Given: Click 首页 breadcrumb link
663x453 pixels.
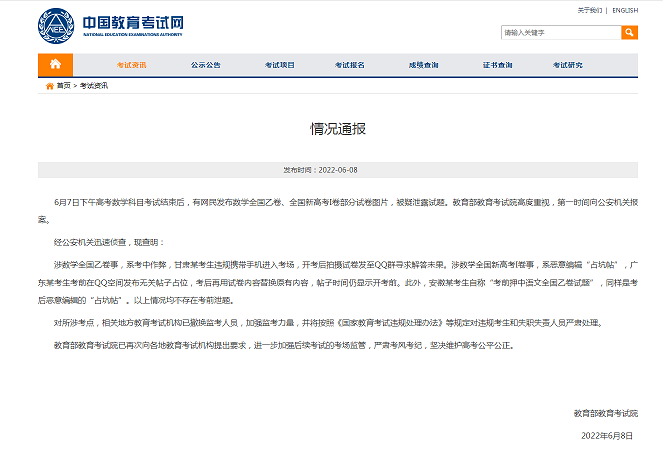Looking at the screenshot, I should point(64,86).
